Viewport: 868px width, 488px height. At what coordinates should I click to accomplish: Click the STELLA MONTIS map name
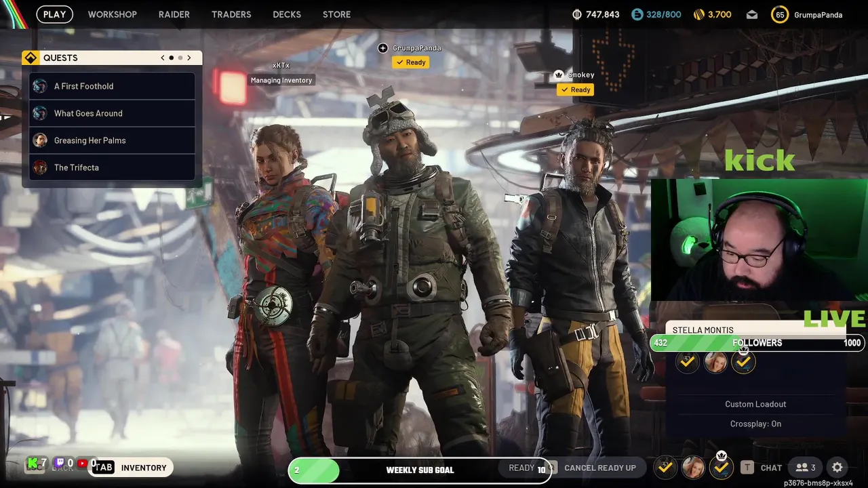[703, 330]
